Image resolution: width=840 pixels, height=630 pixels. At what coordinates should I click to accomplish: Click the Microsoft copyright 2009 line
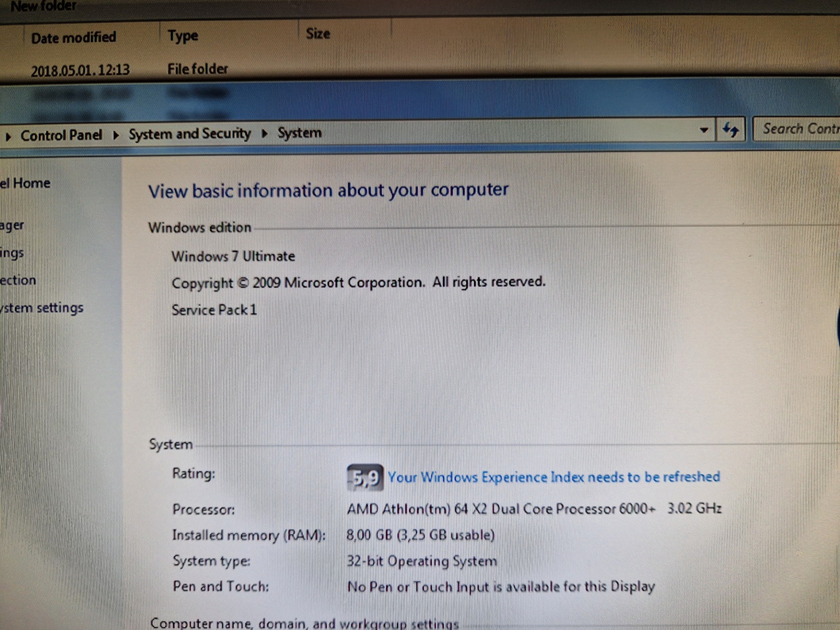click(358, 282)
